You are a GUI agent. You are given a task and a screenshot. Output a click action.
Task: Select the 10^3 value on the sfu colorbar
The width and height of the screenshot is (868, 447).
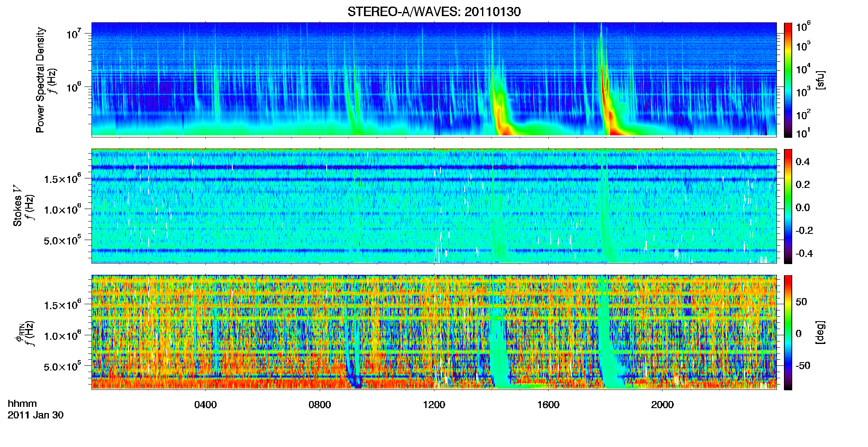[803, 91]
